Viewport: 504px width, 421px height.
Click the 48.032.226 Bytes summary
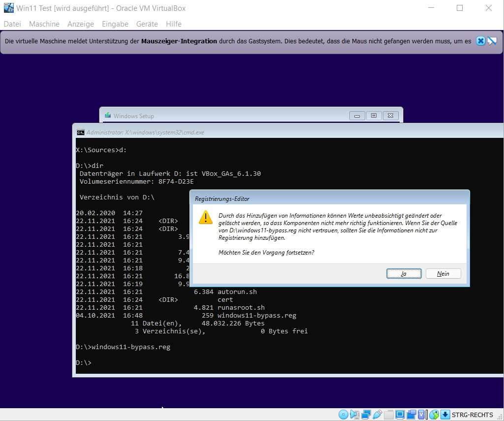tap(233, 323)
